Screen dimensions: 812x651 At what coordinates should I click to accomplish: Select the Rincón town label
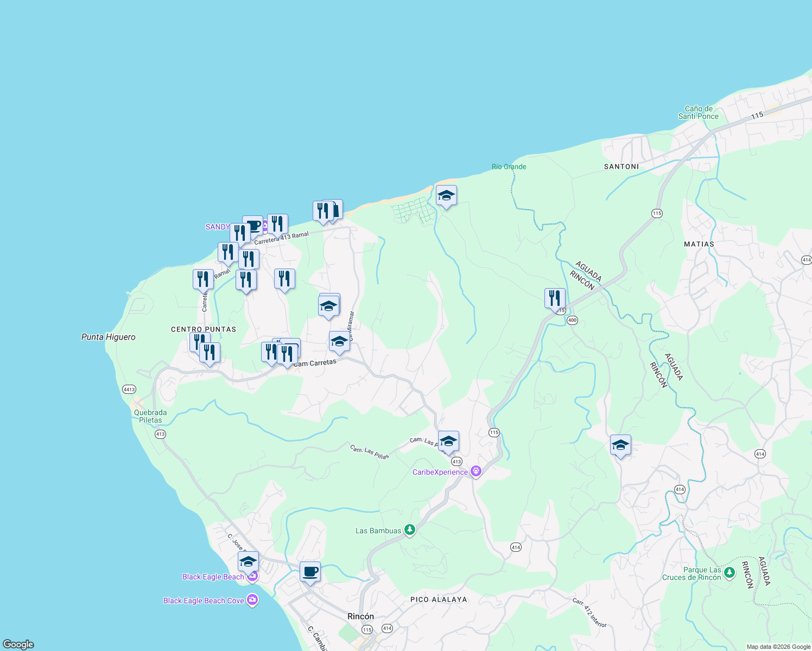pos(360,616)
